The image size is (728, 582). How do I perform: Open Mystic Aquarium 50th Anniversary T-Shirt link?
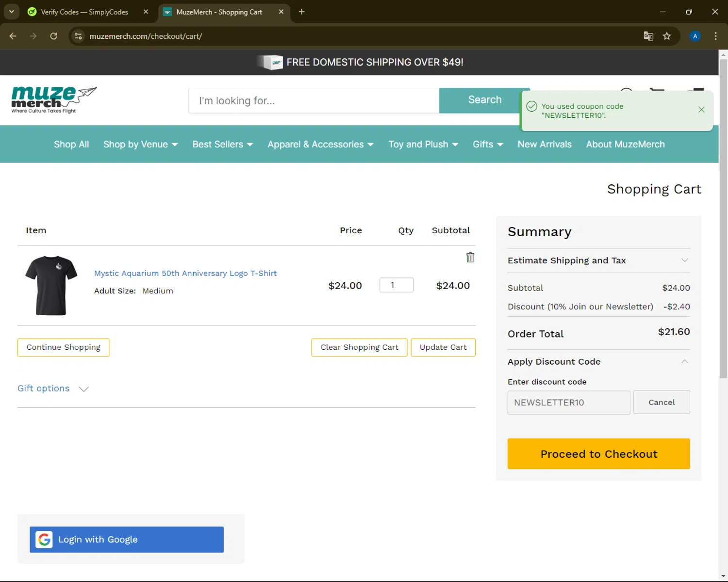click(x=185, y=274)
